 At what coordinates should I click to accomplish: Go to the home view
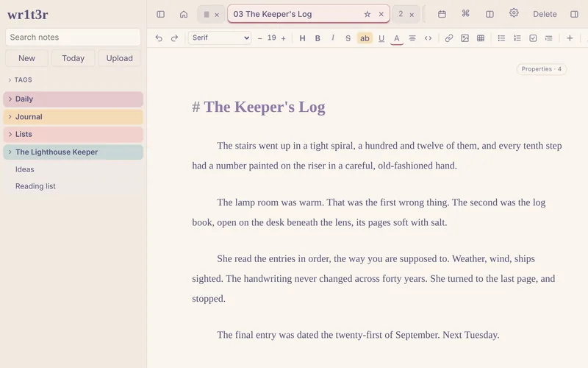(183, 14)
